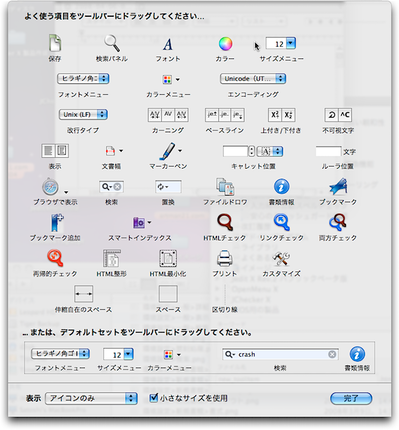
Task: Click the ブラウザで表示 Safari compass icon
Action: [51, 187]
